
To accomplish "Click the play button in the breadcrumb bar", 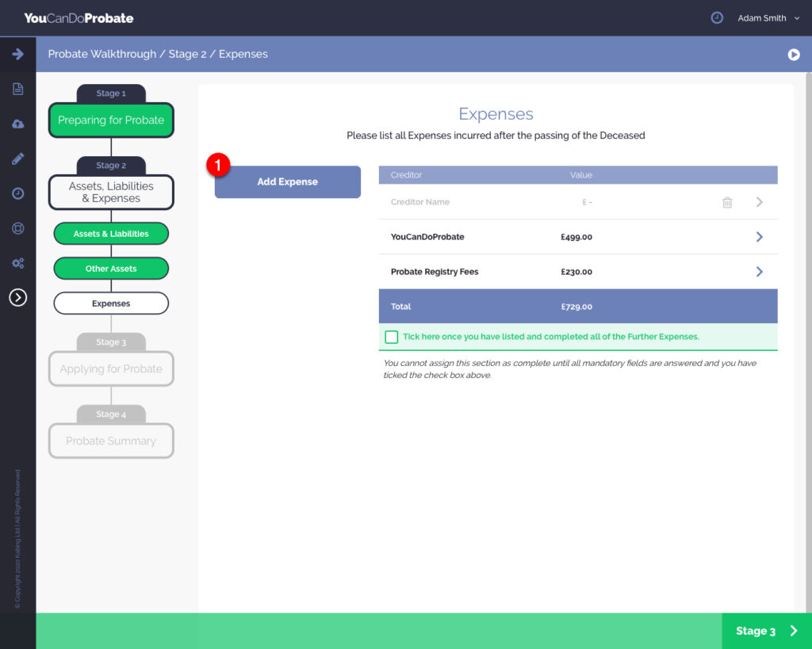I will click(793, 55).
